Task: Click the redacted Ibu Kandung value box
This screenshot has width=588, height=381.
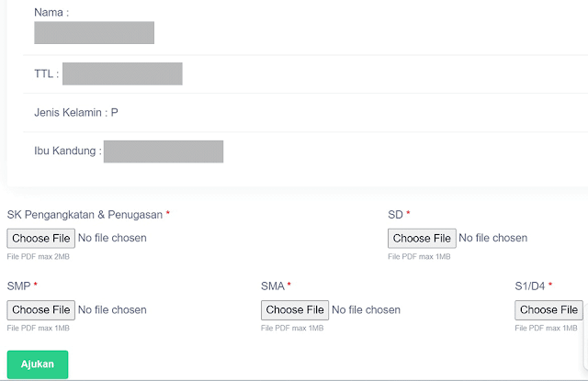Action: 164,151
